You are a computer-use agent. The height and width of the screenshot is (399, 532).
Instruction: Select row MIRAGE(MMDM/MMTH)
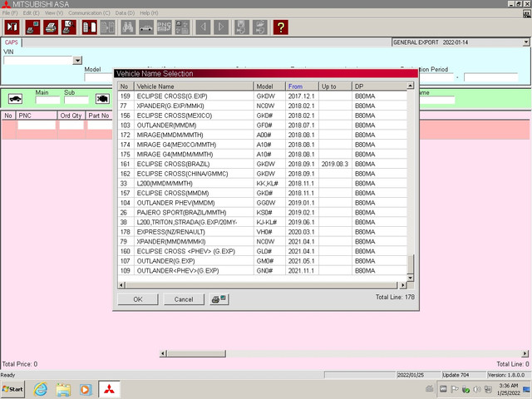pos(263,135)
